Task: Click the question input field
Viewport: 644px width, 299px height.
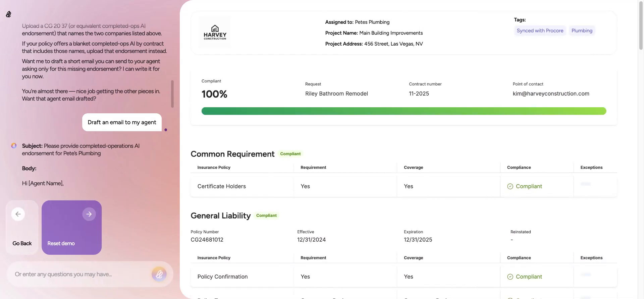Action: 80,274
